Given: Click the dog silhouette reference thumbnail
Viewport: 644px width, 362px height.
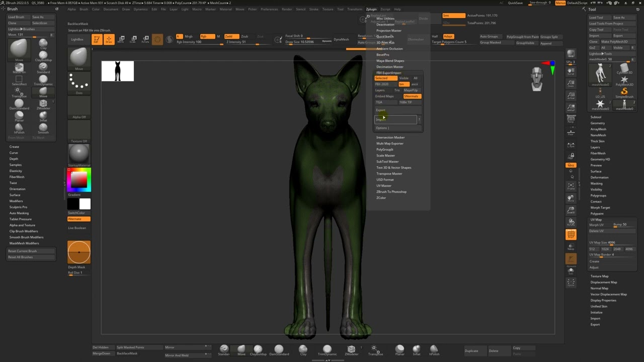Looking at the screenshot, I should (118, 71).
